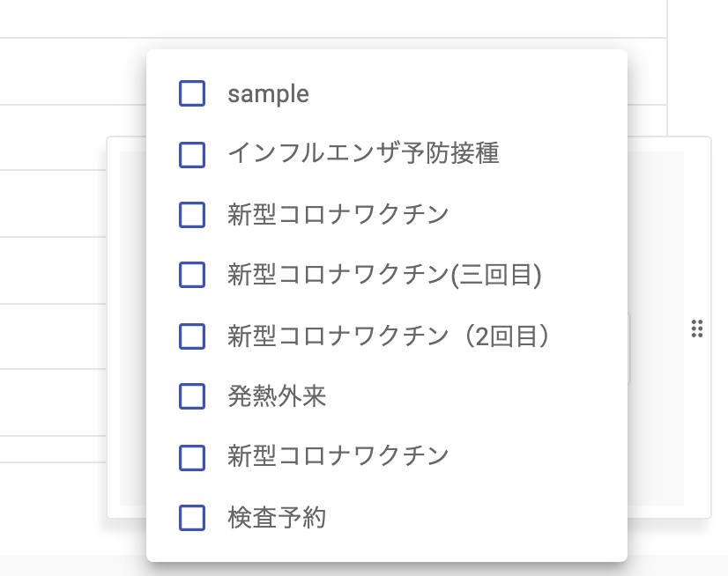The width and height of the screenshot is (728, 576).
Task: Tick the 発熱外来 checkbox
Action: pos(192,397)
